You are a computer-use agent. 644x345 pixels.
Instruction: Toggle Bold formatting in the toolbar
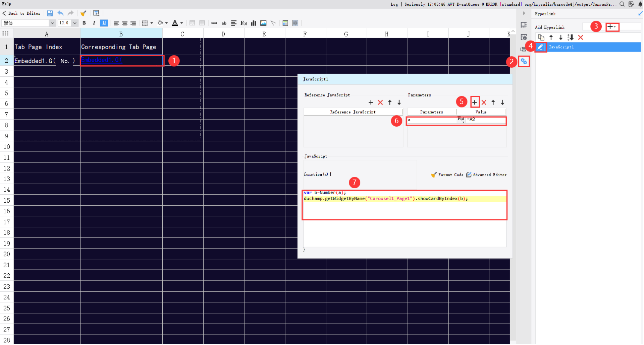coord(84,23)
